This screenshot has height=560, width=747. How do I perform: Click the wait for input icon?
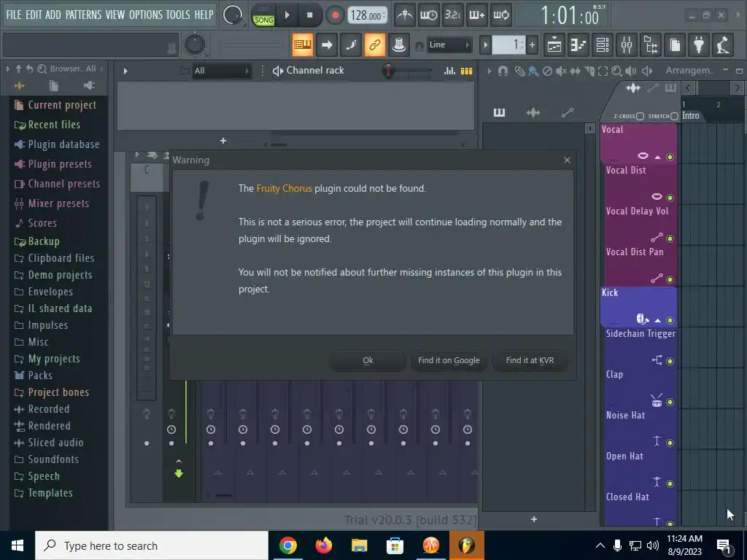point(429,15)
